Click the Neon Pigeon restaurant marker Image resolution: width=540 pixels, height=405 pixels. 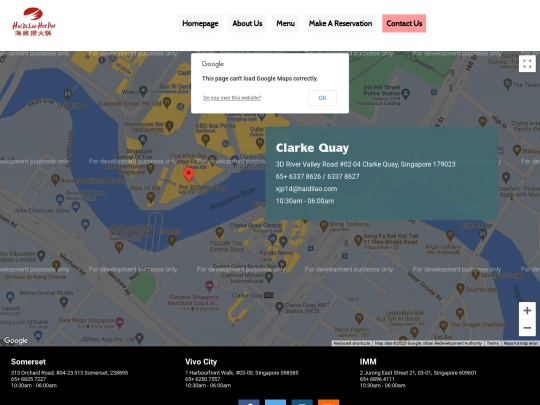[359, 318]
